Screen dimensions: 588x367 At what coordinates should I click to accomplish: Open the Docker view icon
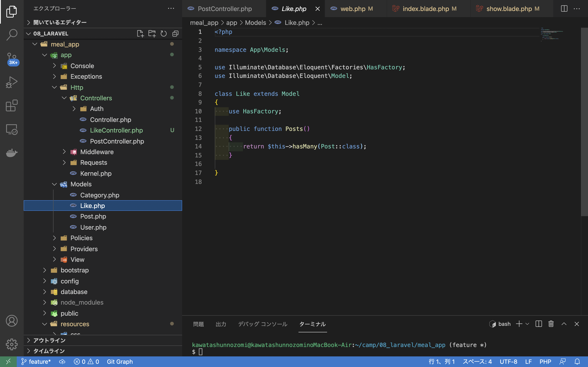click(x=11, y=153)
